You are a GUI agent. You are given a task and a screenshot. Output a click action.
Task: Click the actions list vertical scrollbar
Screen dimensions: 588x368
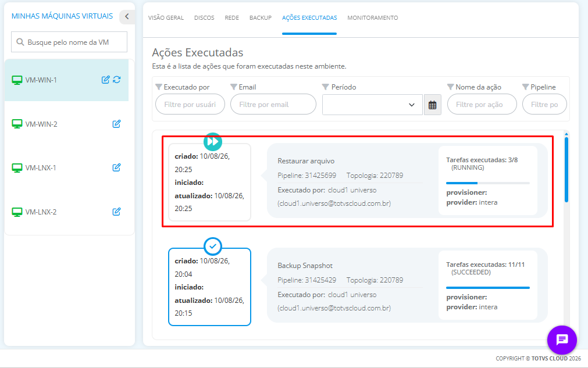tap(566, 169)
